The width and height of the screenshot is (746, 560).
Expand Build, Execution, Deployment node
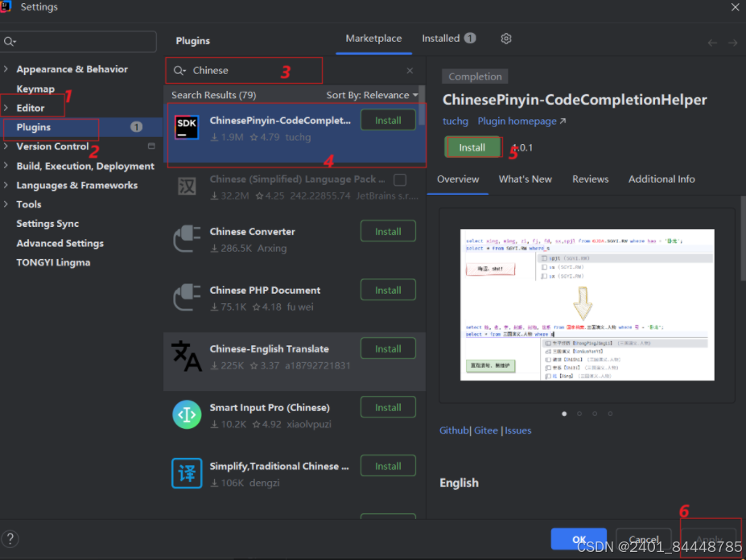point(6,166)
